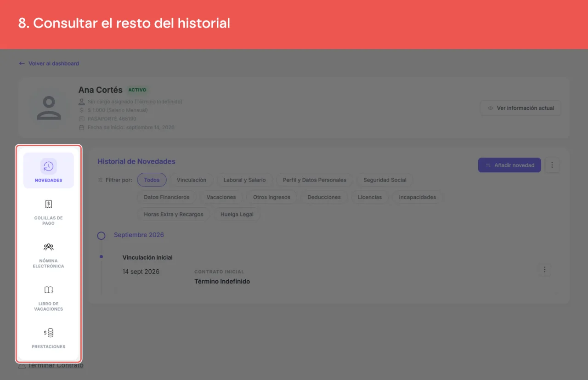This screenshot has height=380, width=588.
Task: Filter by Otros Ingresos
Action: click(x=271, y=197)
